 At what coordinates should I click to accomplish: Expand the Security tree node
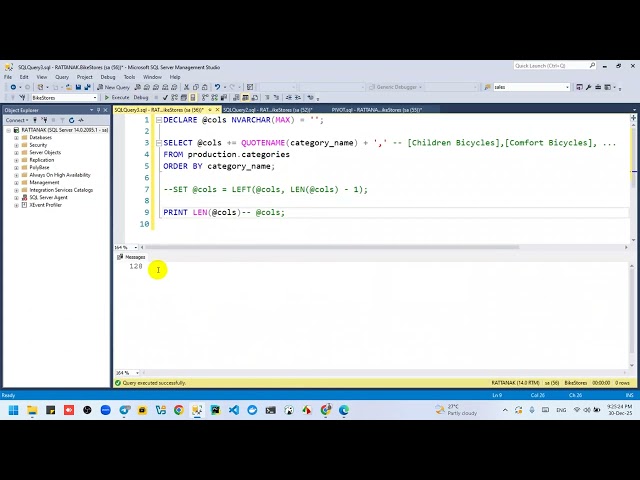16,145
